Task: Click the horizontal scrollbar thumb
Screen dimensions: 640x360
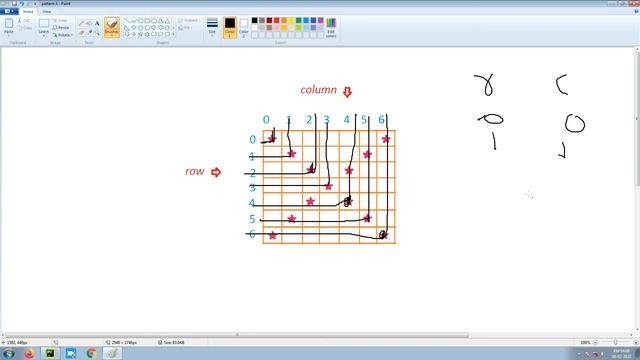Action: pyautogui.click(x=237, y=336)
